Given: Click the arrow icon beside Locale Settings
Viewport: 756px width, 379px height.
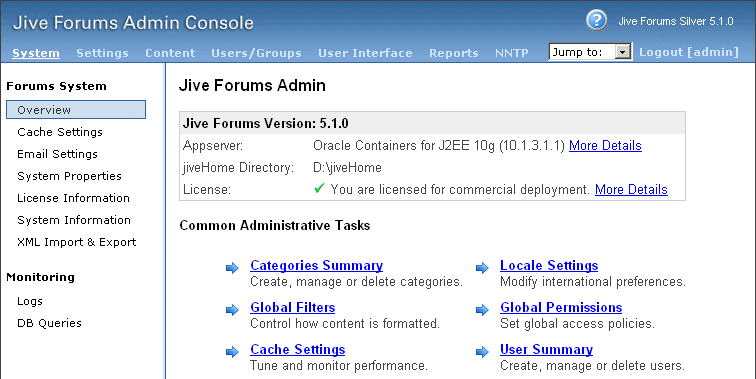Looking at the screenshot, I should [x=482, y=268].
